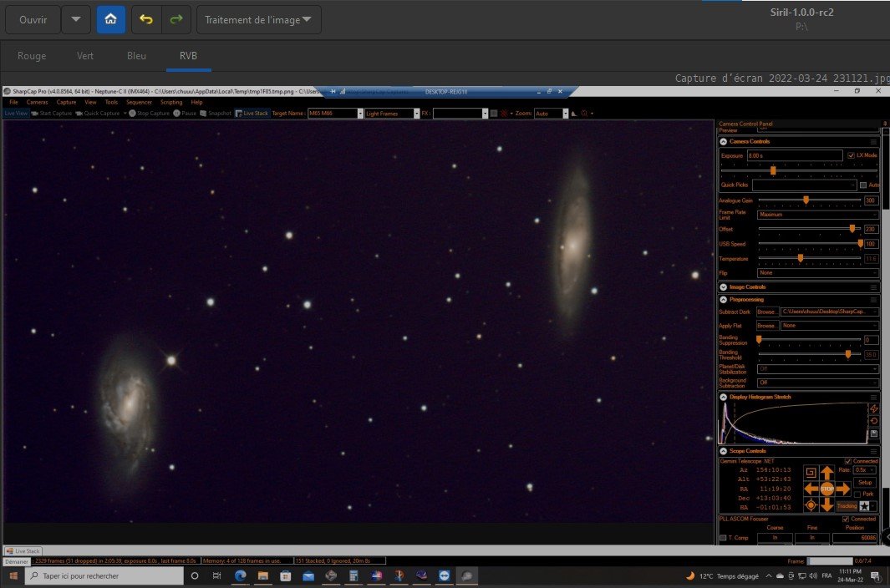The image size is (890, 588).
Task: Toggle the Park checkbox
Action: coord(857,494)
